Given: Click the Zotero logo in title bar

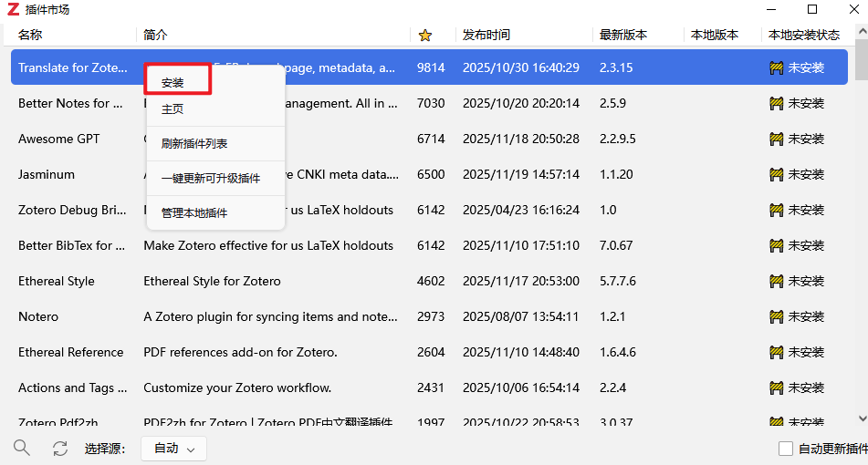Looking at the screenshot, I should tap(13, 10).
